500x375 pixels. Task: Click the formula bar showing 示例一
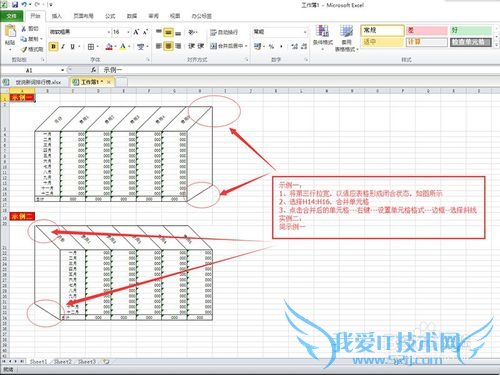pos(300,70)
